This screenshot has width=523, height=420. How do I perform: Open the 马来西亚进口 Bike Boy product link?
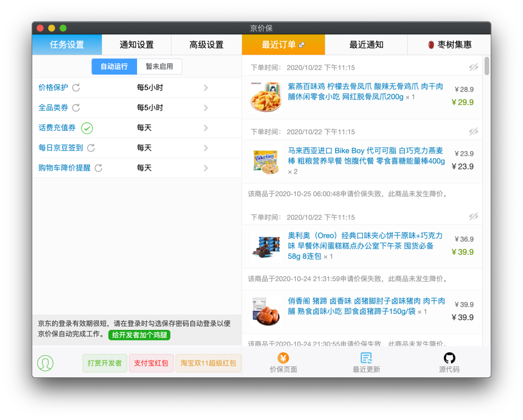click(366, 156)
